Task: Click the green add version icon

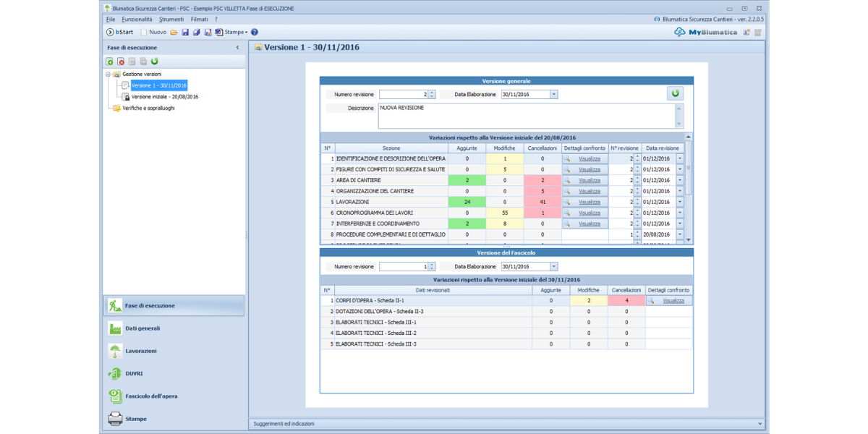Action: [x=110, y=61]
